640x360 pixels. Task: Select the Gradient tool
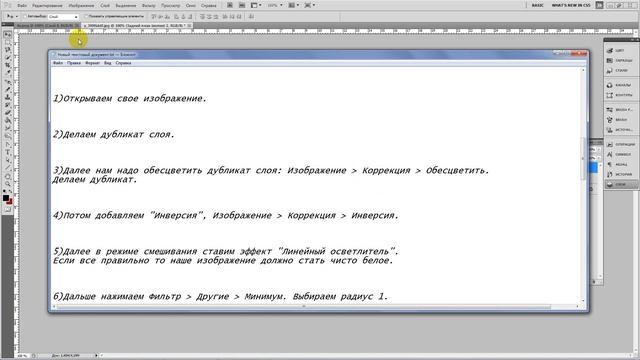[x=7, y=121]
